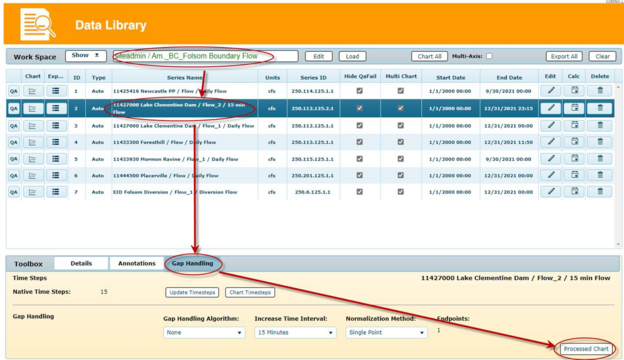This screenshot has width=624, height=360.
Task: Toggle Hide QaFail for Placerville row
Action: click(x=360, y=175)
